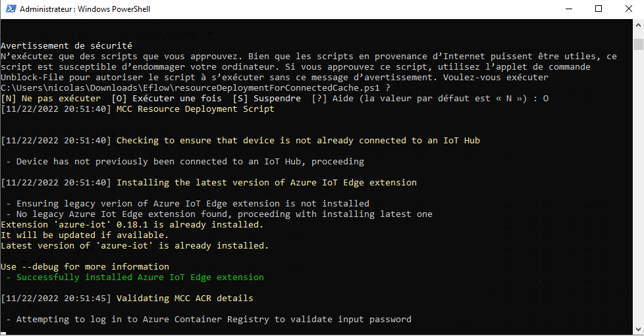Click the 'Validating MCC ACR details' line
The width and height of the screenshot is (644, 336).
tap(184, 299)
